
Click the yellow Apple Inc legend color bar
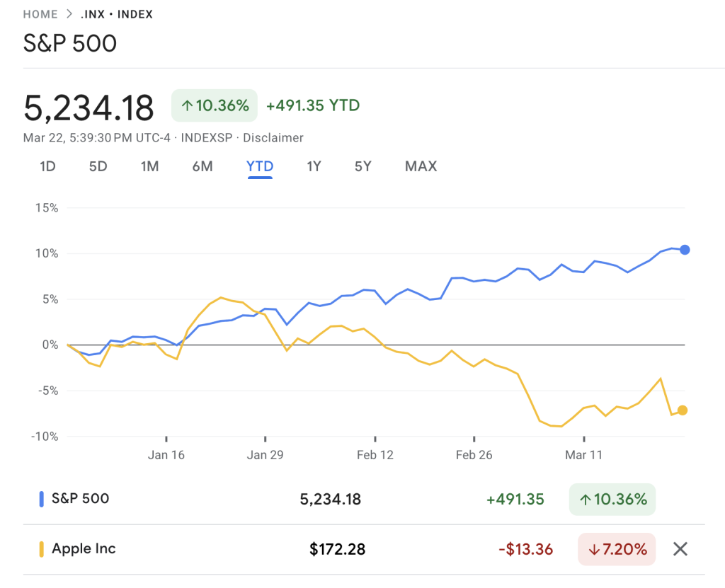41,549
